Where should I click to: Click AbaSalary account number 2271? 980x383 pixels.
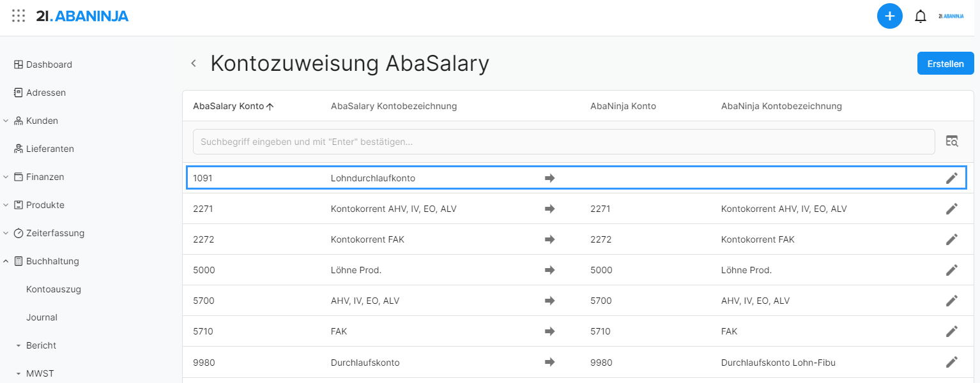pos(203,209)
